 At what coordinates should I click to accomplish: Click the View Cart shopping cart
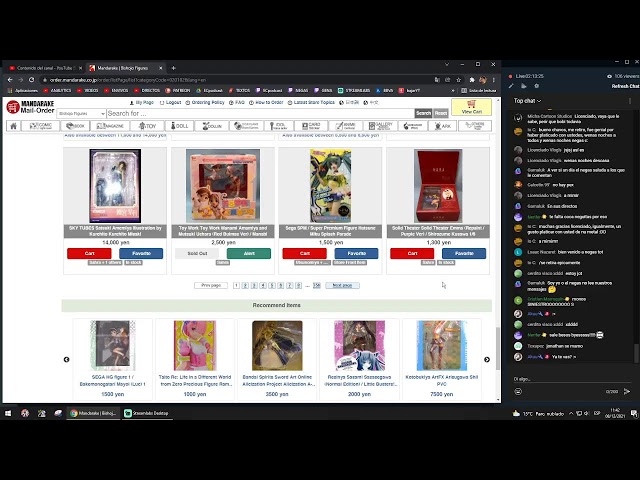tap(471, 107)
